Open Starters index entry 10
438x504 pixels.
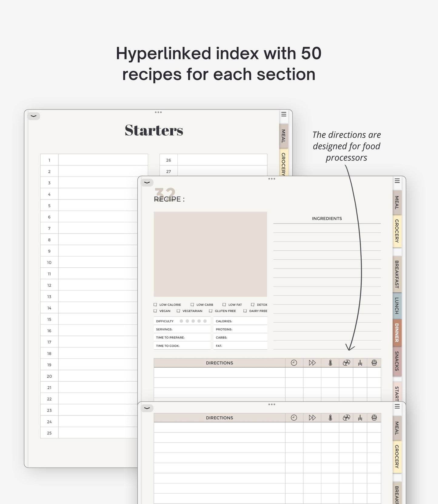[x=89, y=262]
